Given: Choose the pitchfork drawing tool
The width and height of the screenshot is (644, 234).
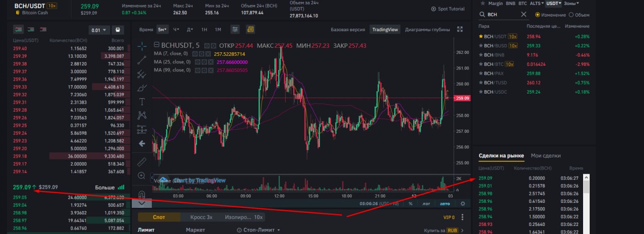Looking at the screenshot, I should tap(141, 73).
